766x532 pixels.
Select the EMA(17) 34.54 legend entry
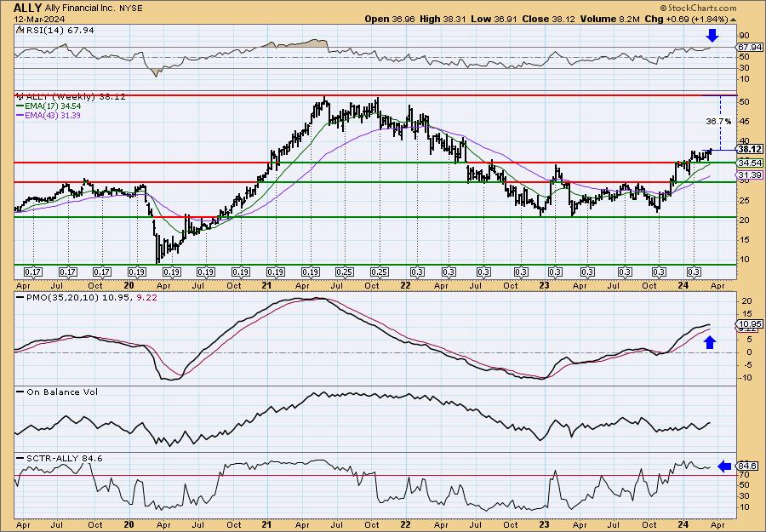52,106
